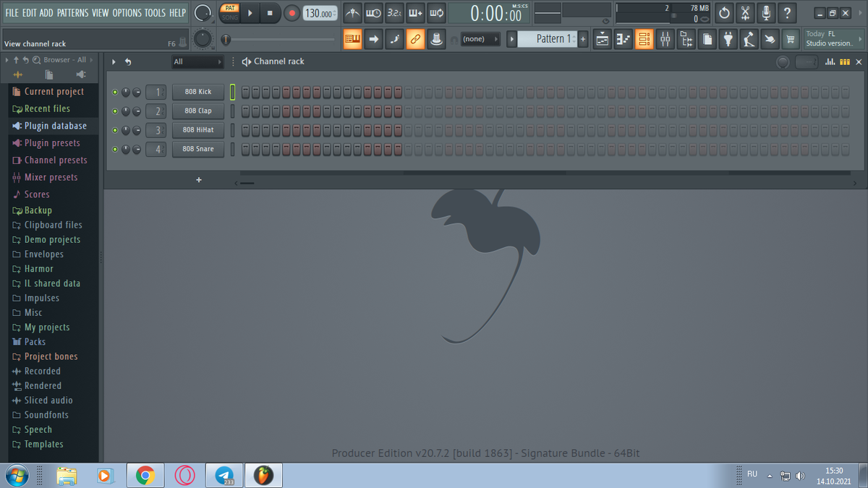The width and height of the screenshot is (868, 488).
Task: Toggle channel rack view icon in toolbar
Action: 644,39
